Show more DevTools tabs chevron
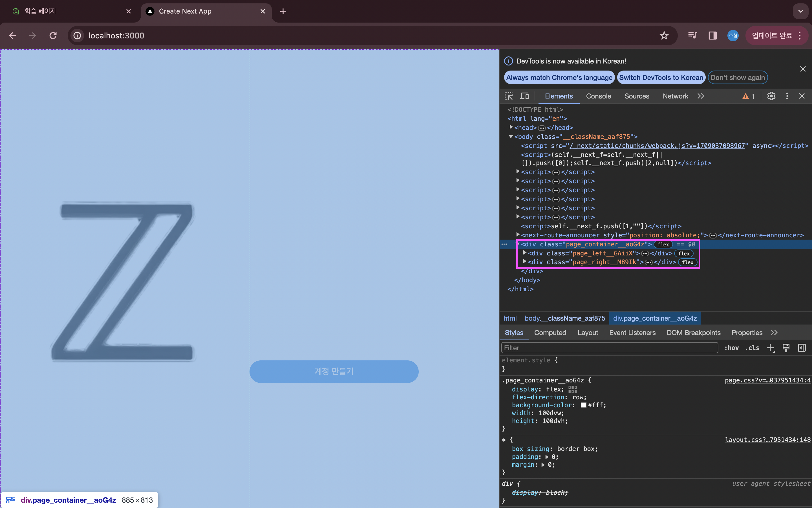The height and width of the screenshot is (508, 812). tap(701, 96)
